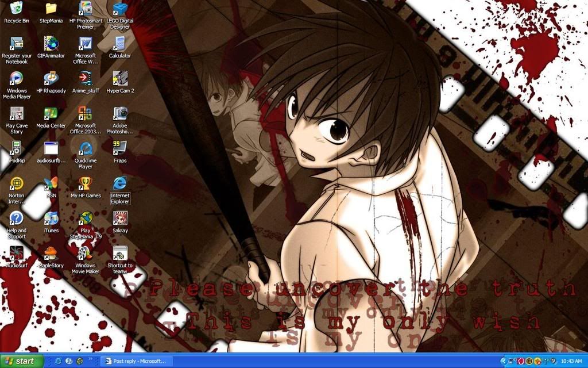This screenshot has width=588, height=368.
Task: Click the tray icon nearest the clock
Action: click(x=554, y=361)
